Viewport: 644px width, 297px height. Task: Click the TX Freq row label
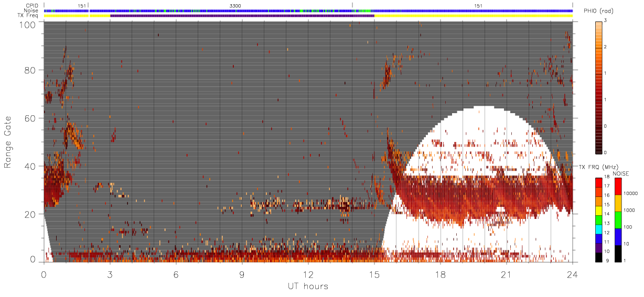[28, 16]
